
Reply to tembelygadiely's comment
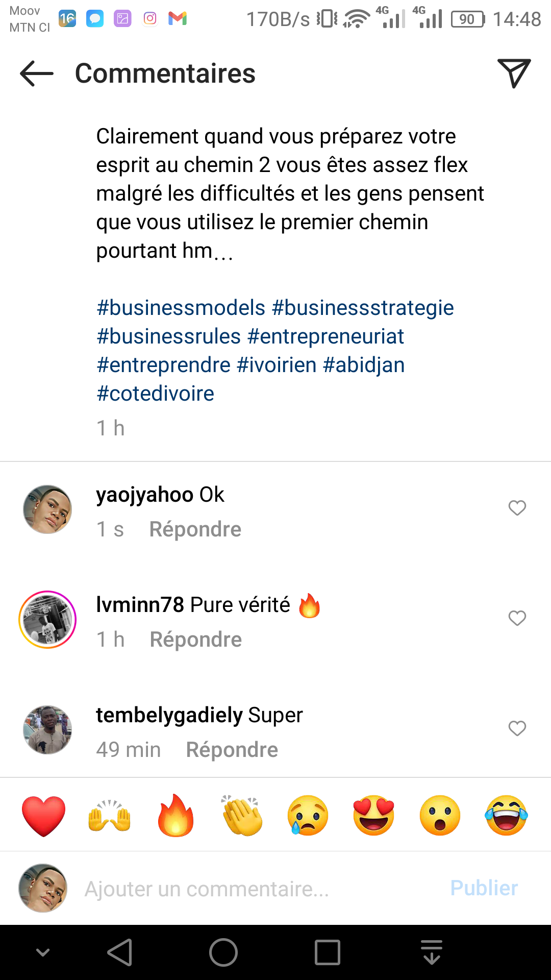(232, 750)
